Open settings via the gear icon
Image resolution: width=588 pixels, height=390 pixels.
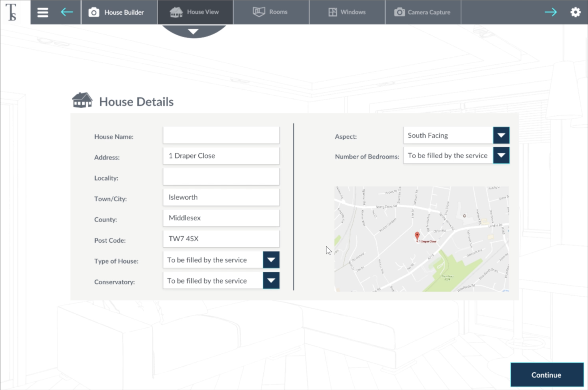575,12
